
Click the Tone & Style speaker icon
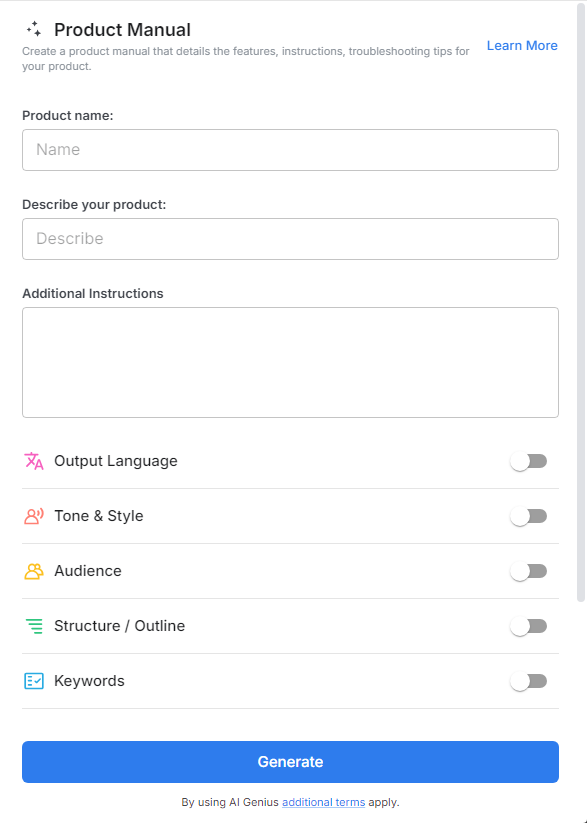coord(33,516)
